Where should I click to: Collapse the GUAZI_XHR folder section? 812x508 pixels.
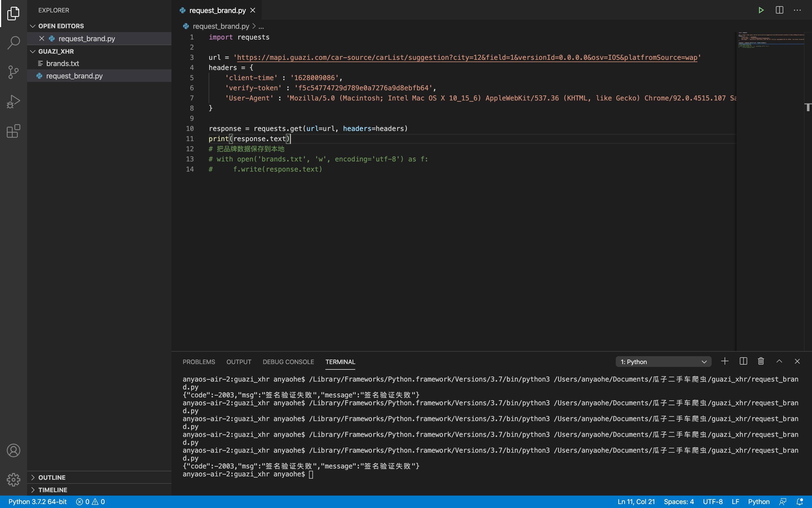(32, 51)
